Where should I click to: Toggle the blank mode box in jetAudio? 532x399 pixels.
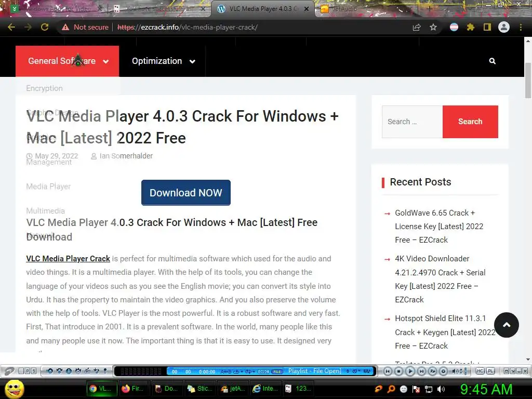click(x=21, y=371)
